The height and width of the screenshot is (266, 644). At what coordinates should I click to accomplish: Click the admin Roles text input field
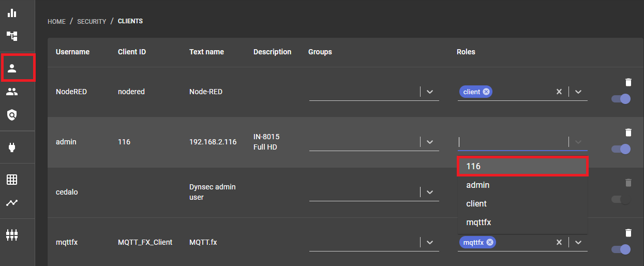tap(512, 142)
